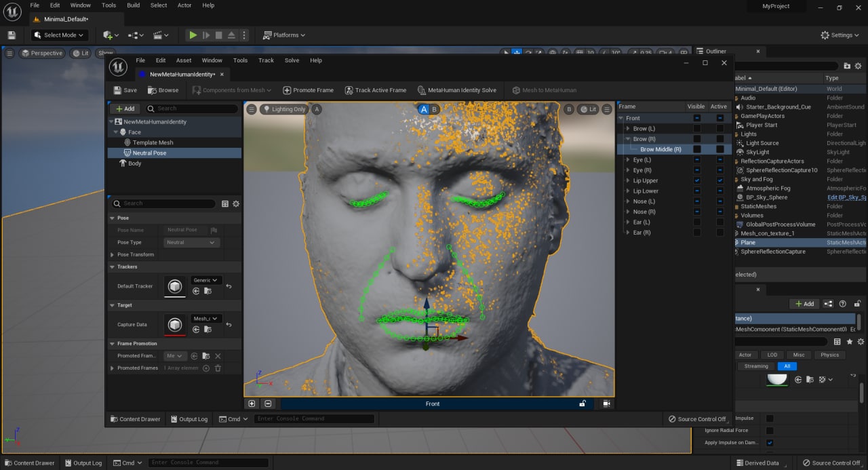The width and height of the screenshot is (868, 470).
Task: Collapse the Face tree node
Action: (116, 132)
